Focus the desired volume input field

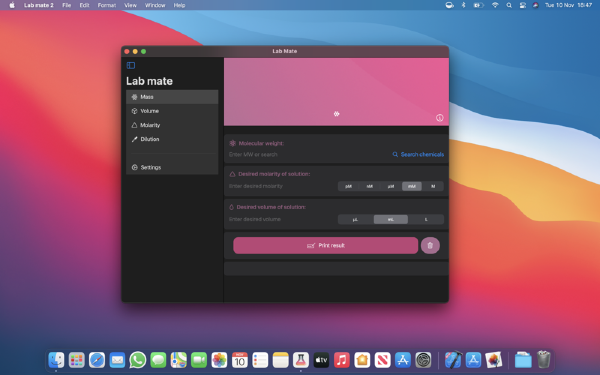281,219
